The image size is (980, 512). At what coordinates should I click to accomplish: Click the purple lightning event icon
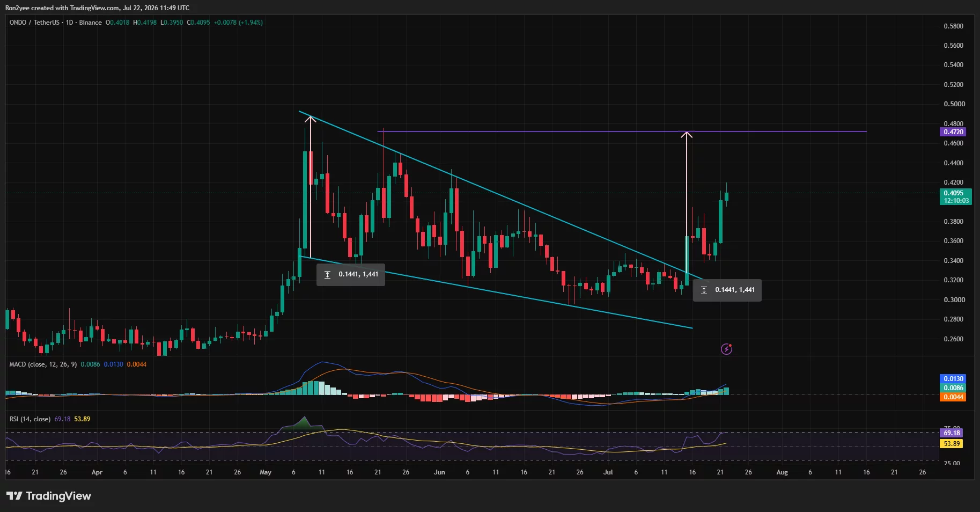point(726,349)
